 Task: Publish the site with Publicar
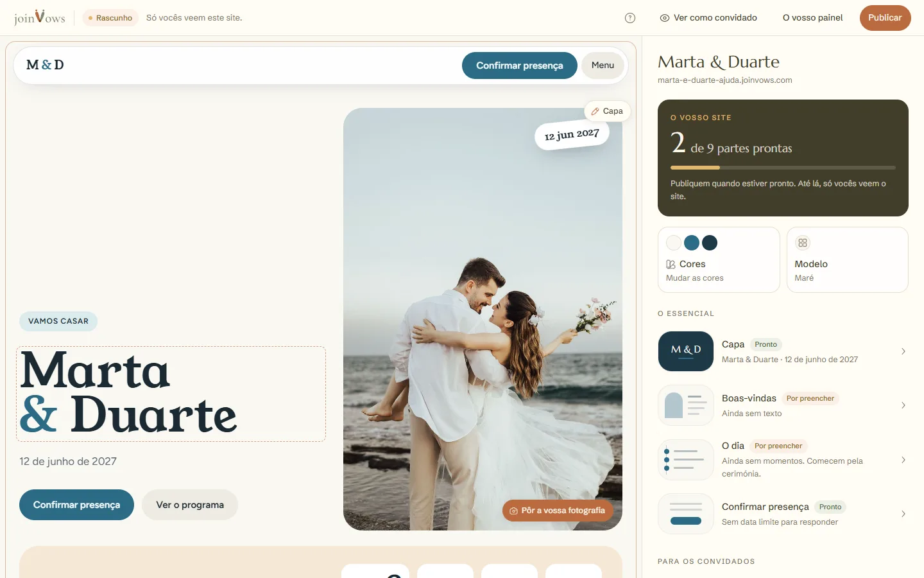pyautogui.click(x=886, y=18)
